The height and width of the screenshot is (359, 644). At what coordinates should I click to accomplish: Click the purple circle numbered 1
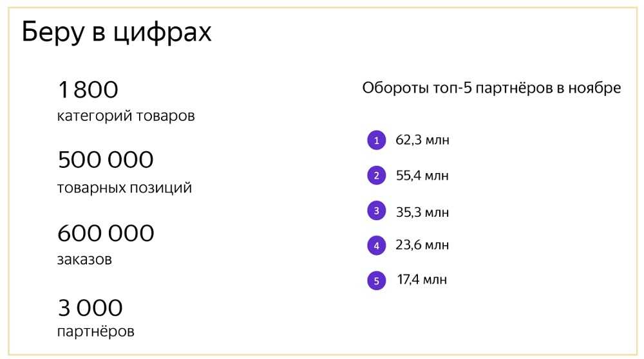376,140
